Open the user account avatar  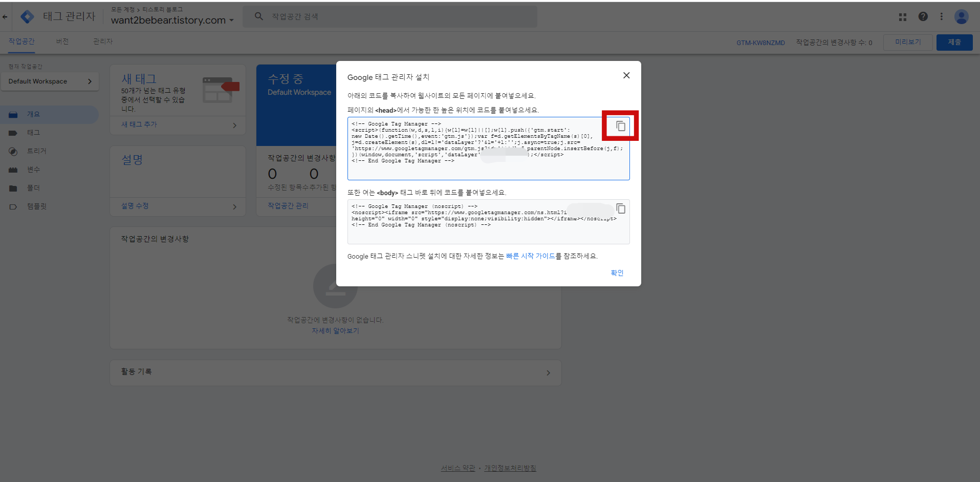[x=962, y=16]
